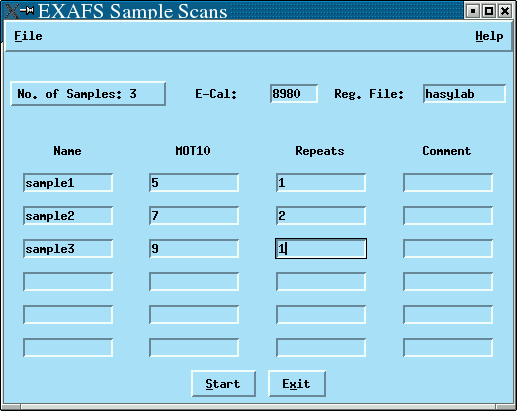Image resolution: width=517 pixels, height=411 pixels.
Task: Click the Name column header
Action: click(x=67, y=151)
